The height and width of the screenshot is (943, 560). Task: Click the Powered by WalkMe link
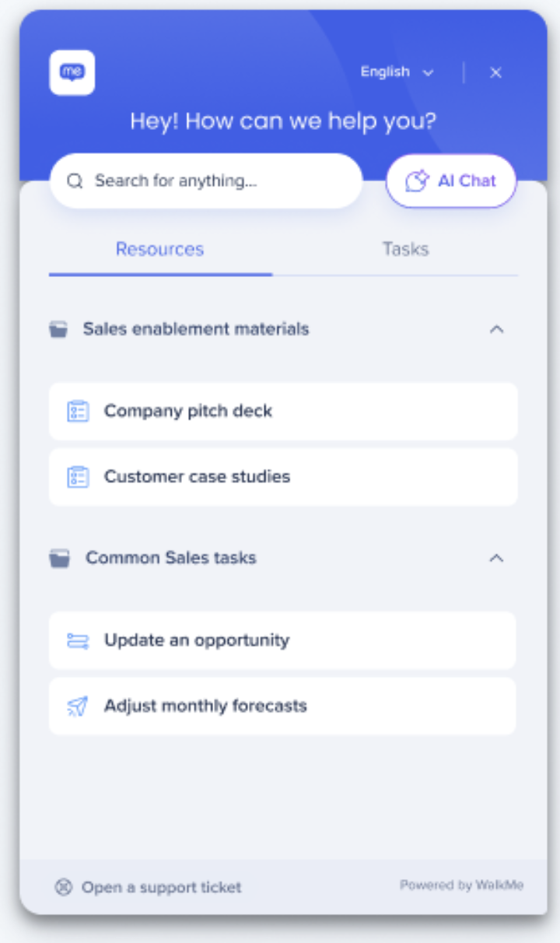coord(461,885)
